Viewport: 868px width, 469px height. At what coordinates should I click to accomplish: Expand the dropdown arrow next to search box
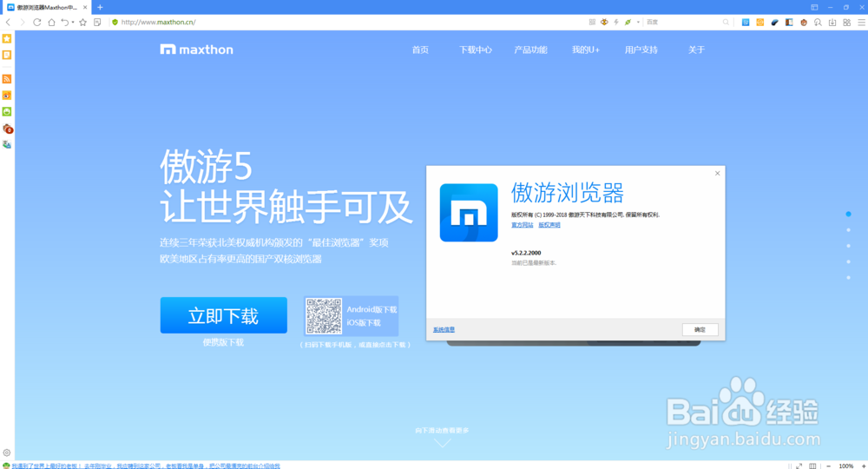pyautogui.click(x=638, y=23)
